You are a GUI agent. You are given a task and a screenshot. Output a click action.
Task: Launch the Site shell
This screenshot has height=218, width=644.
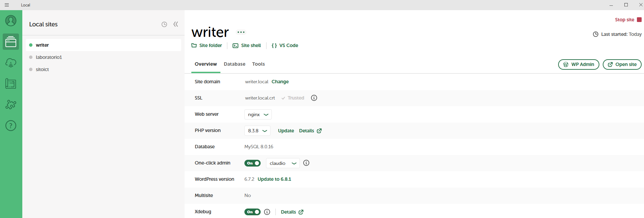point(247,45)
